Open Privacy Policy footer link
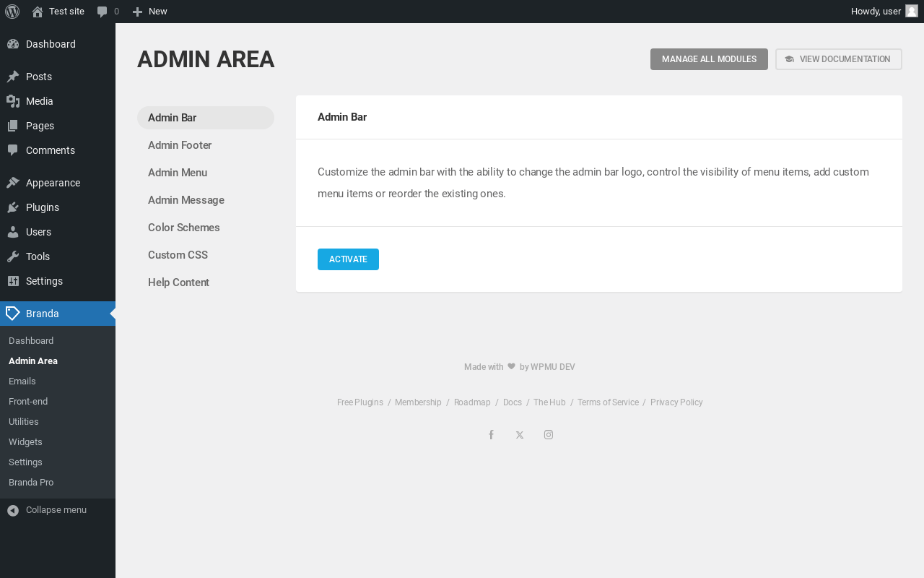 [x=676, y=402]
